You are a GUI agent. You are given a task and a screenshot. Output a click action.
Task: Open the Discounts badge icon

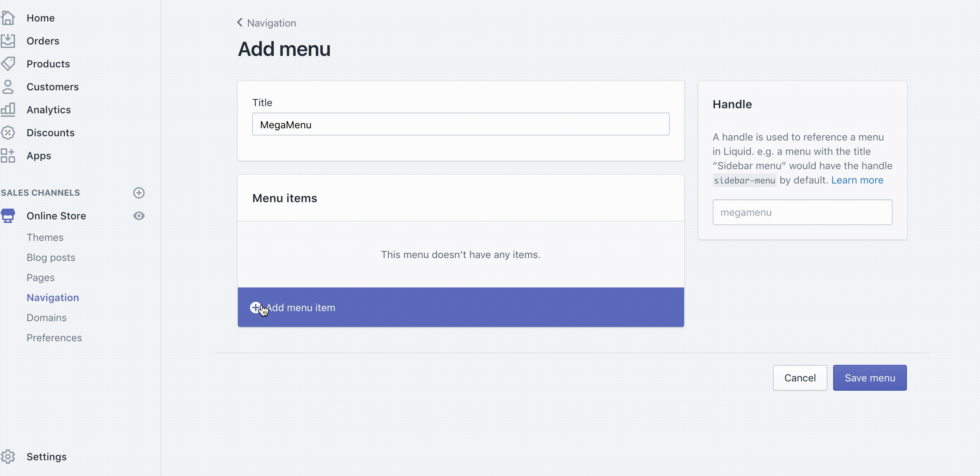(8, 133)
